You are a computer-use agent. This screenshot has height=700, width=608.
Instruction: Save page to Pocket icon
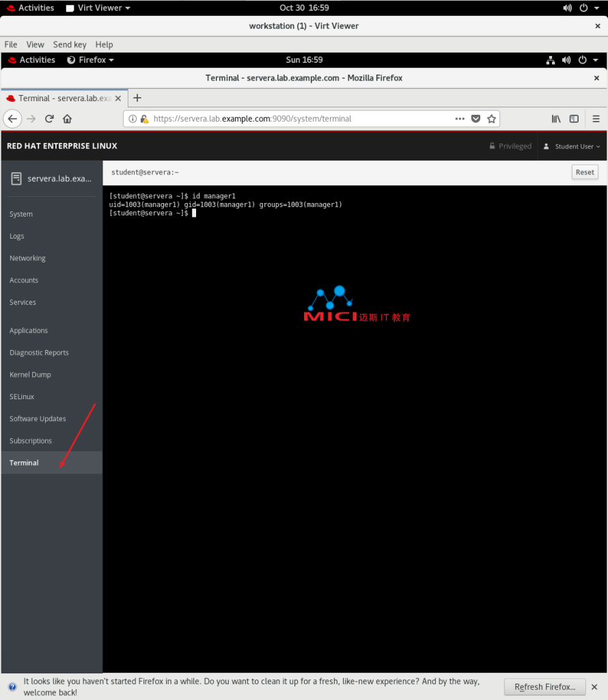(475, 119)
